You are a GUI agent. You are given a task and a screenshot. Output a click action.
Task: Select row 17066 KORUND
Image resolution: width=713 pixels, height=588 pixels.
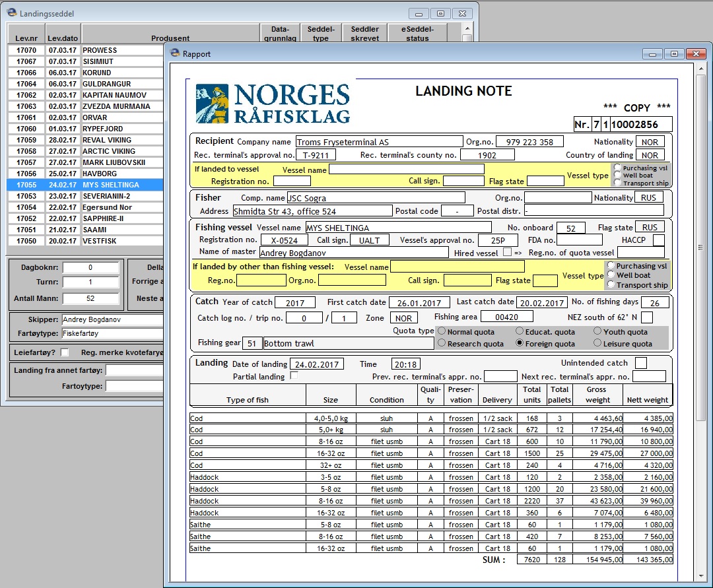[x=85, y=73]
